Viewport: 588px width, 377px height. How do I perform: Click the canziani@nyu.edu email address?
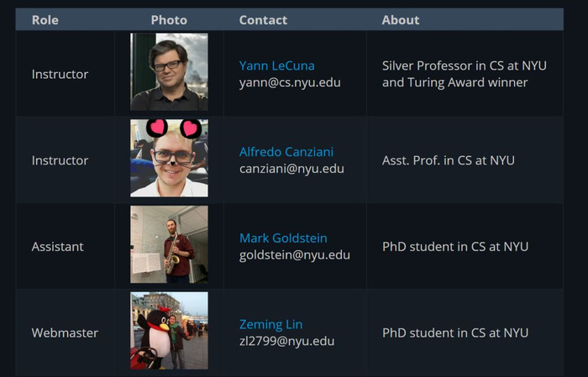click(291, 169)
